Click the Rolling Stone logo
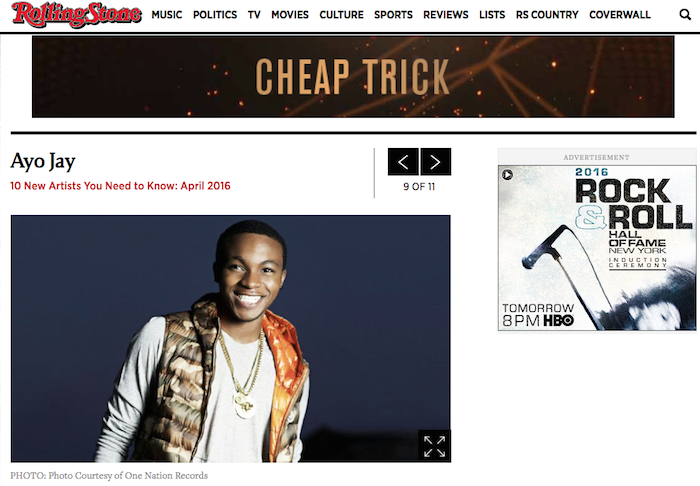Screen dimensions: 700x486 (x=76, y=15)
